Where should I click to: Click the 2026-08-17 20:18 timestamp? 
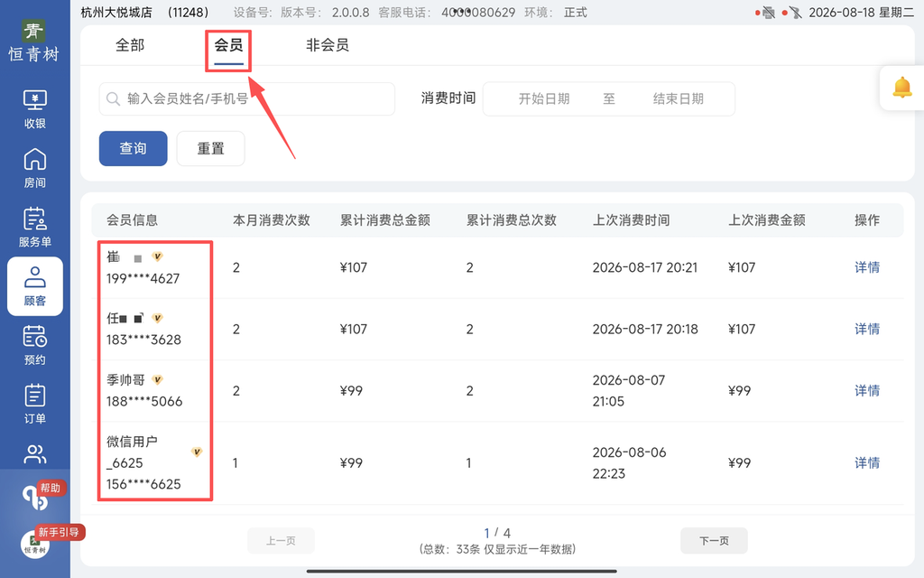coord(645,329)
